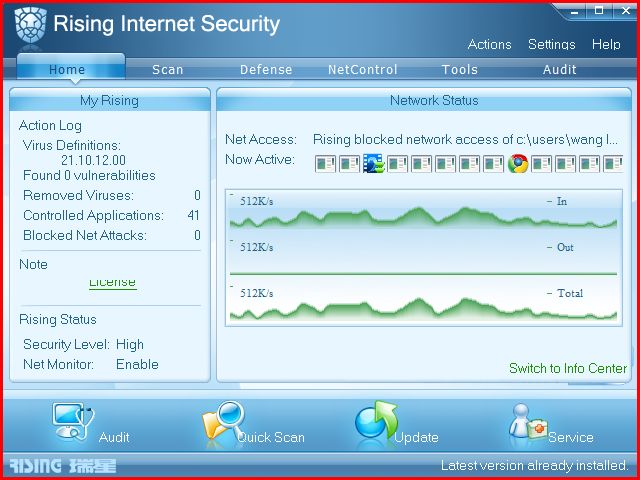Click the 'Network Status' panel header
Viewport: 640px width, 480px height.
[424, 100]
